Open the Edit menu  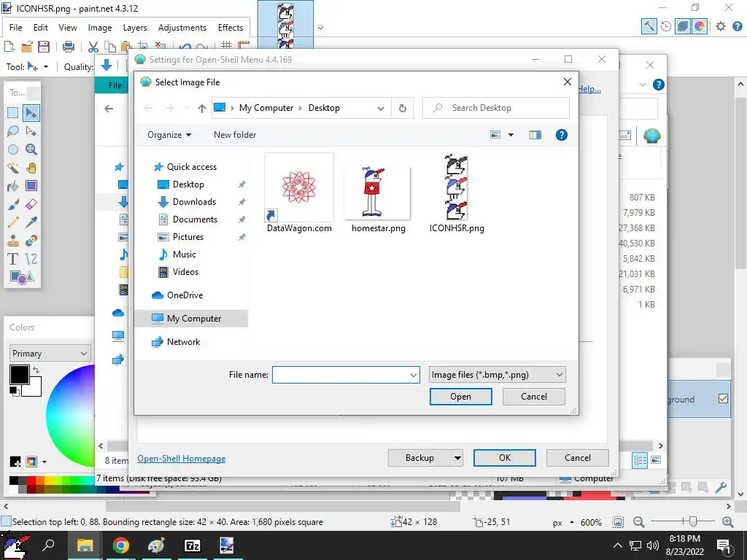pos(41,28)
